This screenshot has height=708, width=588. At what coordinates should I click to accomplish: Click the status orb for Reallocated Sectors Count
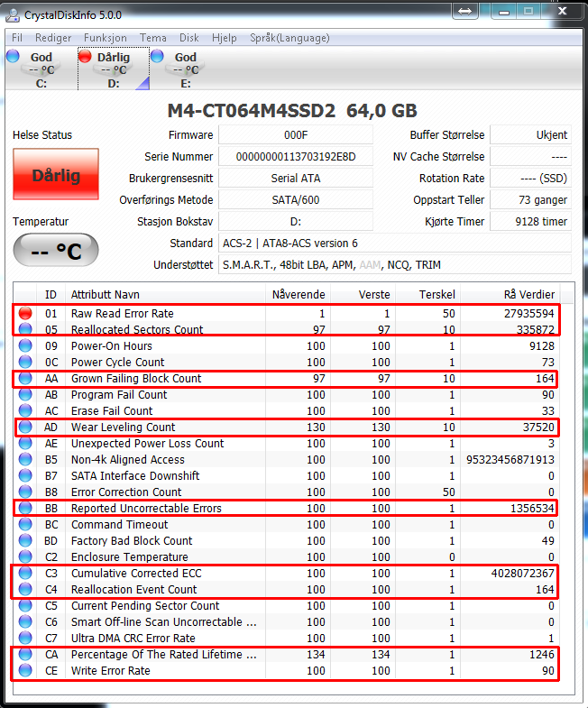coord(25,329)
